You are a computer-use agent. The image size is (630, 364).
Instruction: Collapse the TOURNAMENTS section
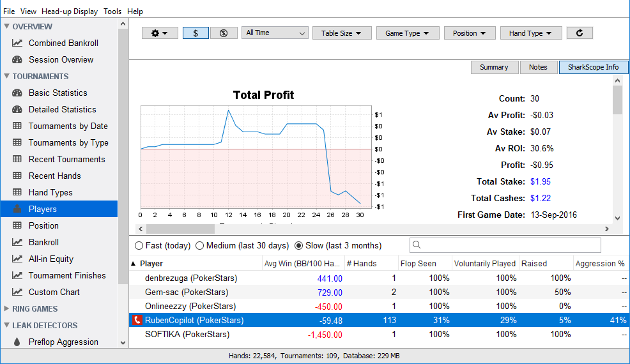pyautogui.click(x=7, y=76)
